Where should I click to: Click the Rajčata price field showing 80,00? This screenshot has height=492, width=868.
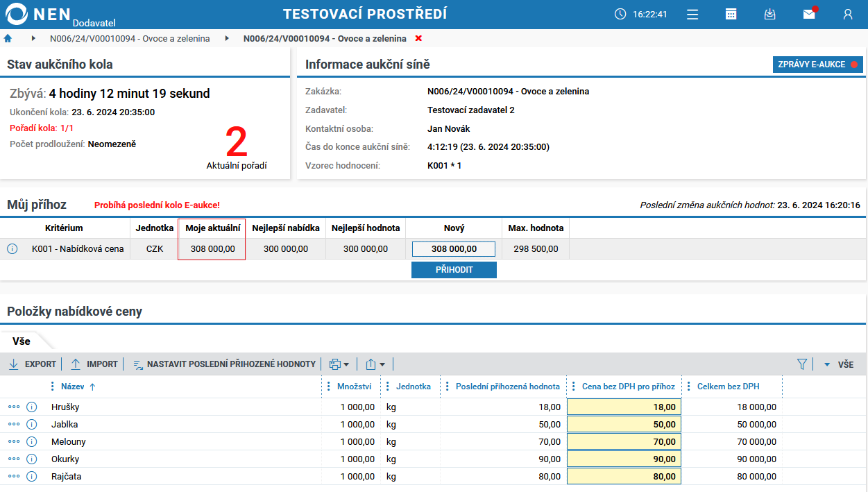tap(624, 476)
